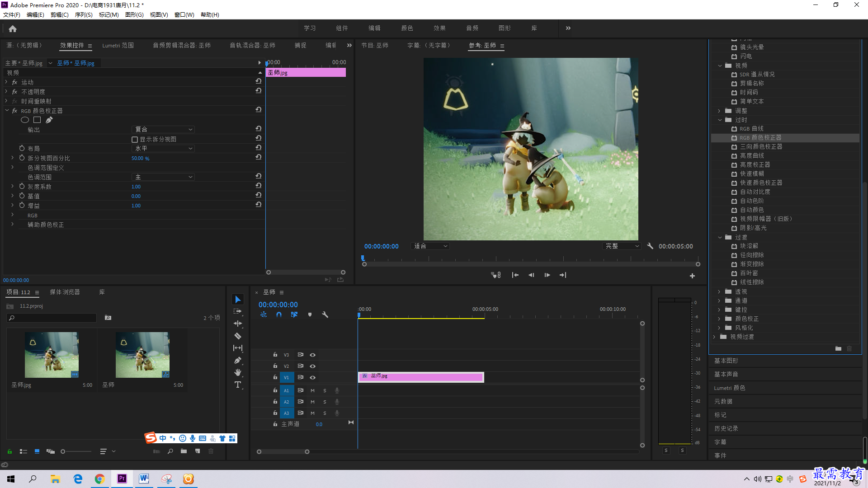Toggle V2 track output eye
Image resolution: width=868 pixels, height=488 pixels.
click(x=312, y=366)
